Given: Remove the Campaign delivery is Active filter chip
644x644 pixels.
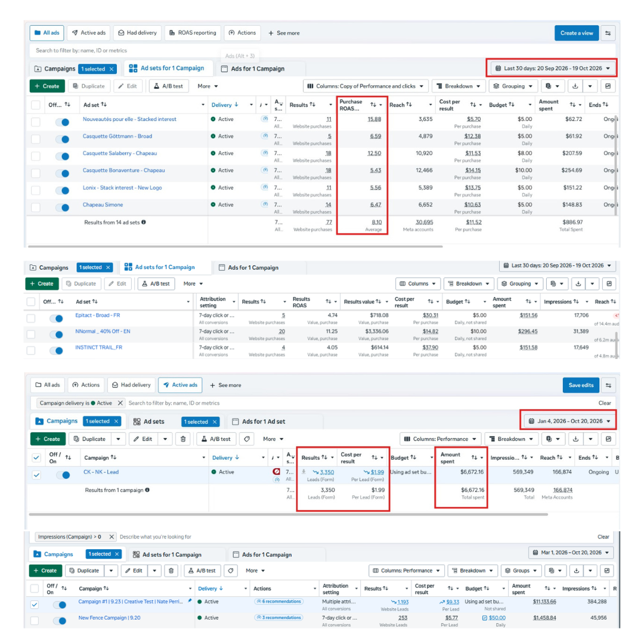Looking at the screenshot, I should click(120, 403).
